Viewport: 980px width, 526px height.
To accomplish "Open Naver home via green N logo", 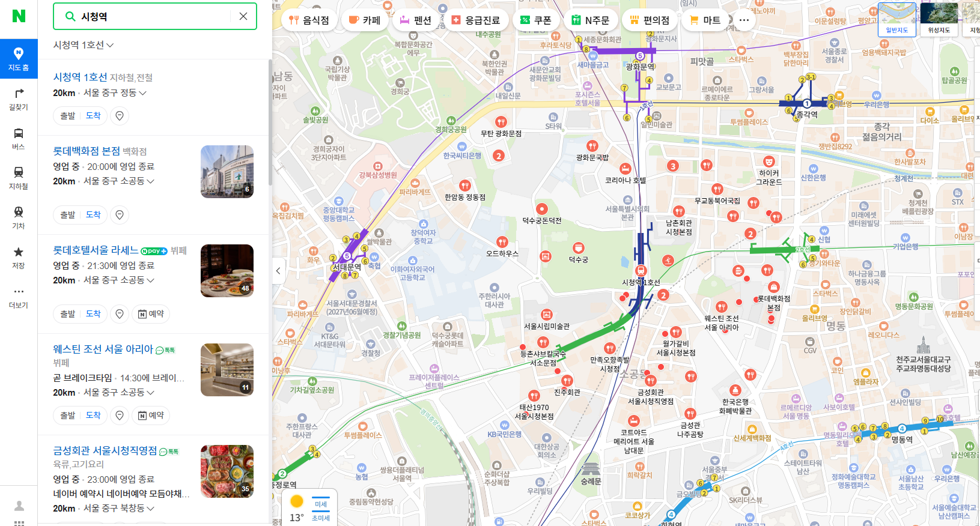I will pos(19,16).
